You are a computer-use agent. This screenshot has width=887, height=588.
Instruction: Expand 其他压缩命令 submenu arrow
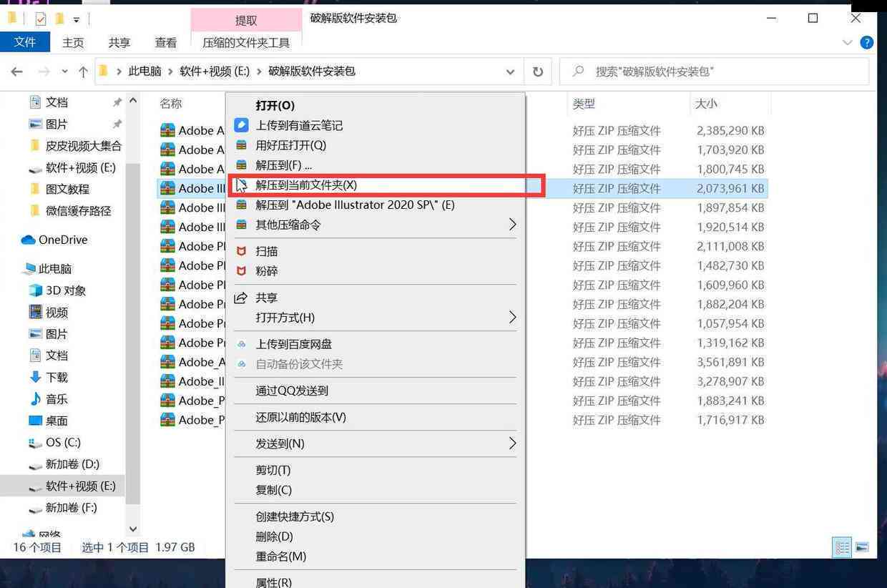coord(512,225)
